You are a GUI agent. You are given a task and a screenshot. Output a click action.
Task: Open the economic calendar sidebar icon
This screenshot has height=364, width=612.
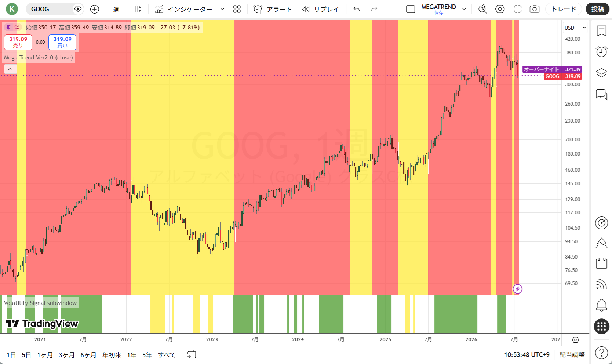coord(601,263)
